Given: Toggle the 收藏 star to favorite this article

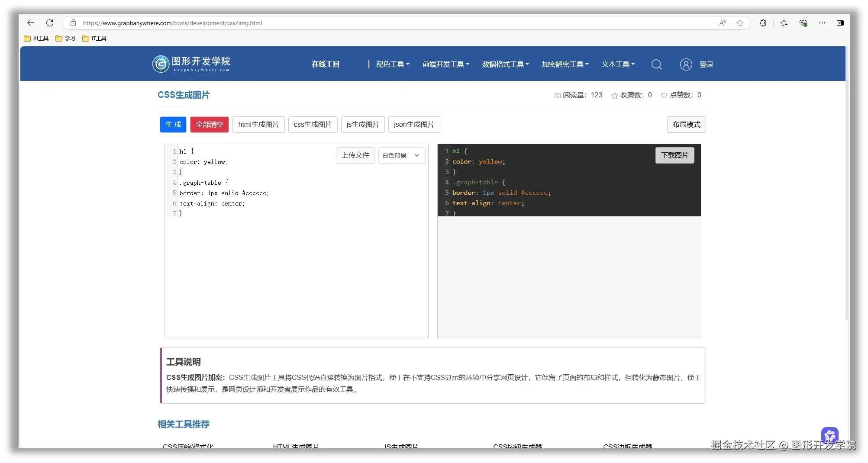Looking at the screenshot, I should point(615,95).
